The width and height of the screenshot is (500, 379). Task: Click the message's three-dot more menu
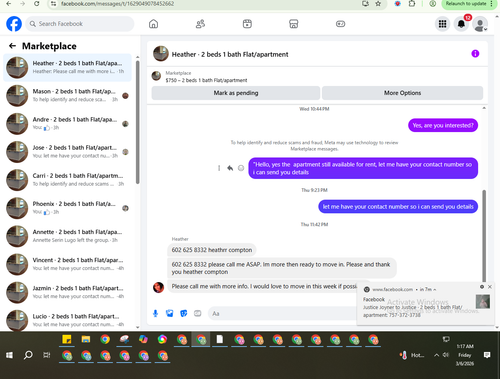click(x=219, y=168)
